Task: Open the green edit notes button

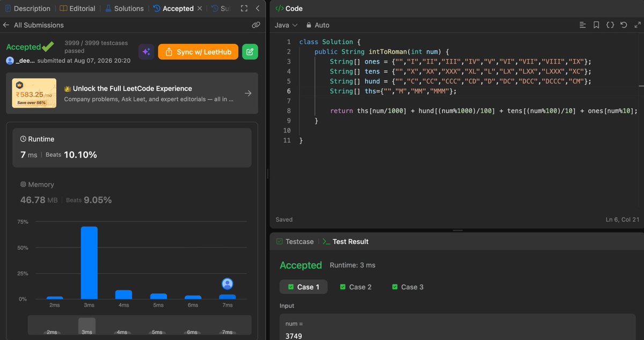Action: (x=250, y=52)
